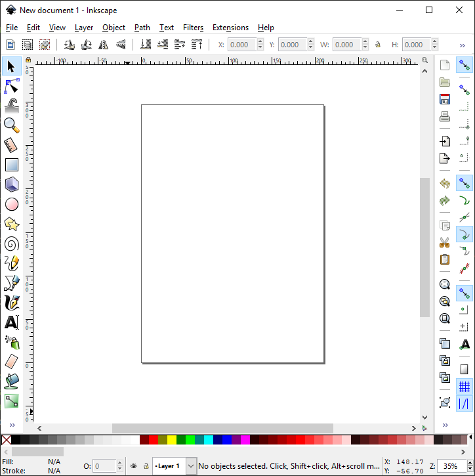Open the Path menu
The image size is (475, 476).
point(142,28)
